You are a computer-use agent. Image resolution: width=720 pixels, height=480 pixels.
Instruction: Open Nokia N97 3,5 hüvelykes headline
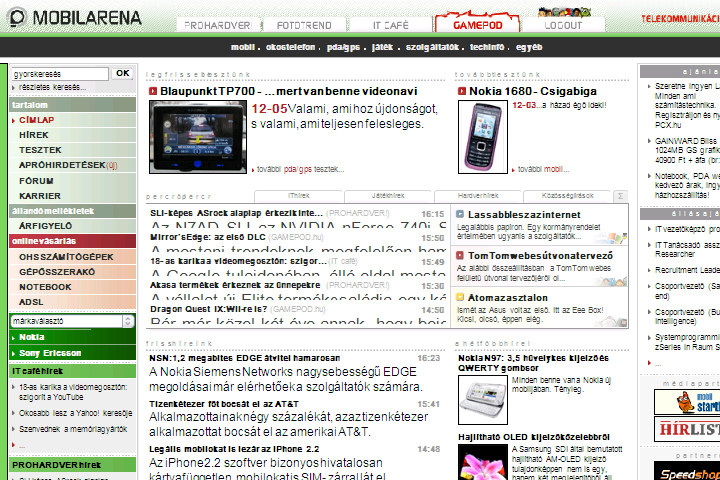click(x=534, y=363)
